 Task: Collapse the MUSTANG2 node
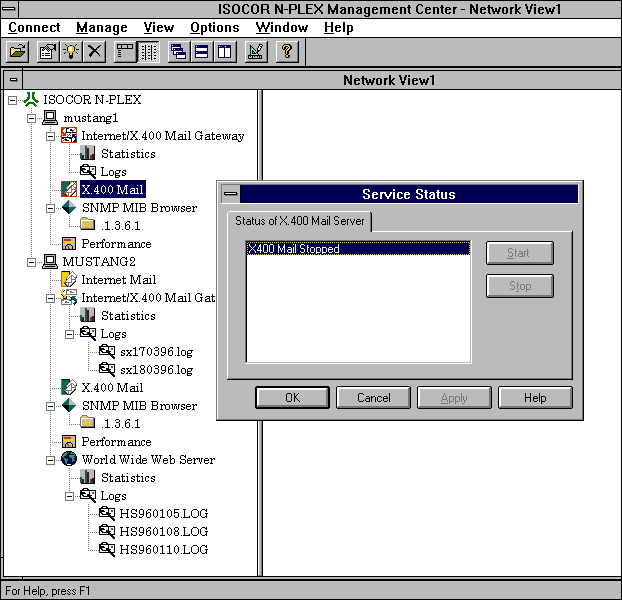coord(31,262)
